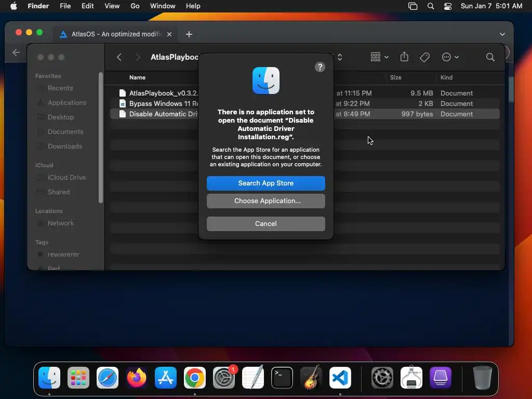Click the date and time in menu bar
Screen dimensions: 532x399
491,6
